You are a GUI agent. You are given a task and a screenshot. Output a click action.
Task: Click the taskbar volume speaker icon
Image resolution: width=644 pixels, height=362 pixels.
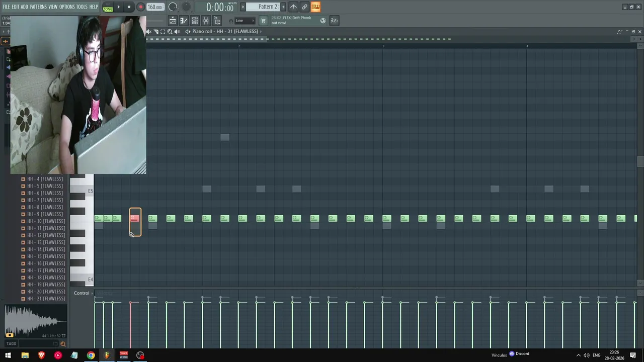586,355
